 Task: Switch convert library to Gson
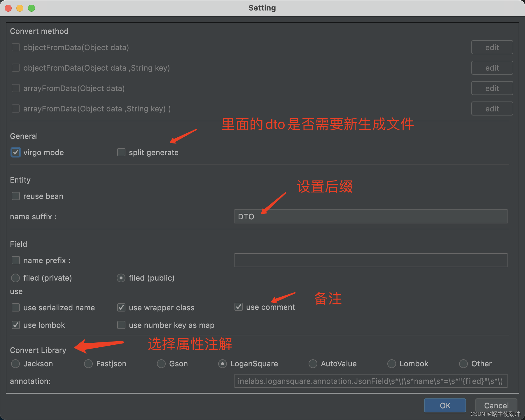click(161, 364)
